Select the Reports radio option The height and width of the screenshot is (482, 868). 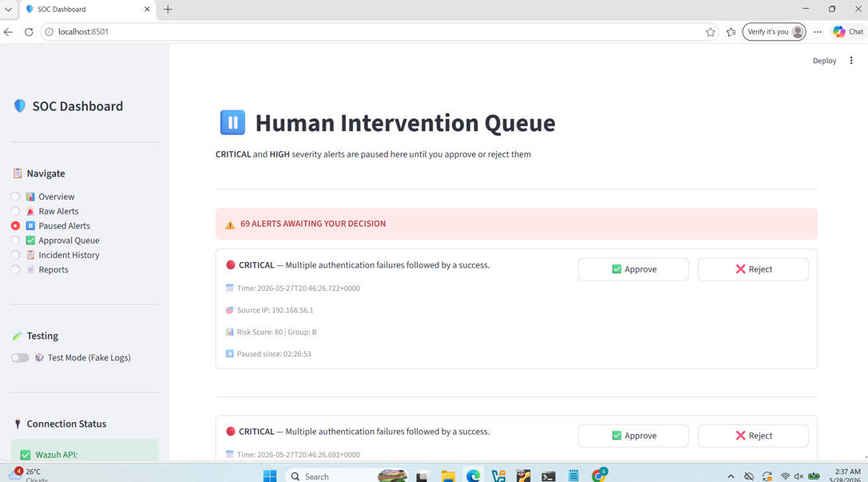point(15,269)
